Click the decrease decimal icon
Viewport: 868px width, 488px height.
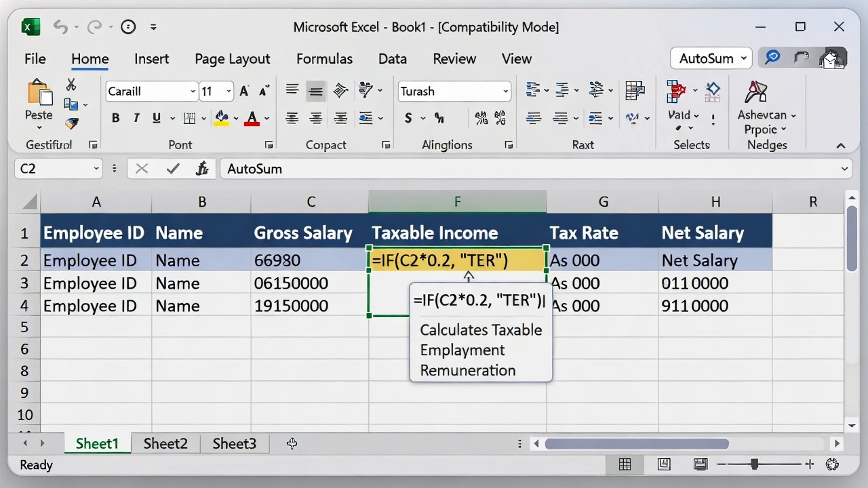point(501,118)
